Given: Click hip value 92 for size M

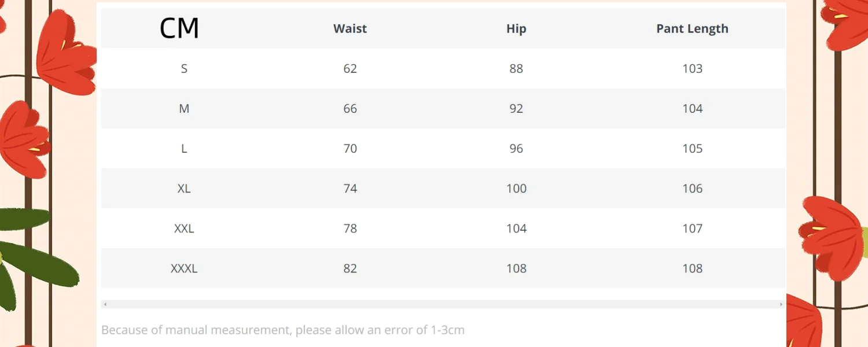Looking at the screenshot, I should click(516, 109).
